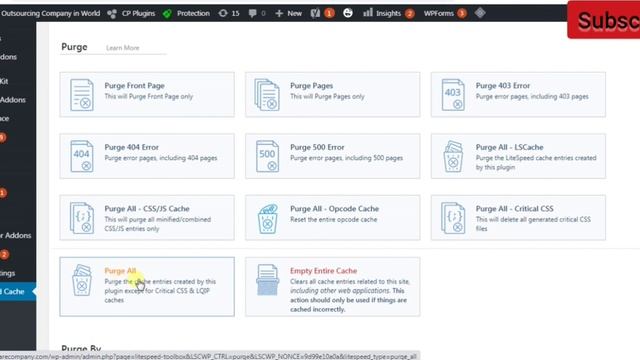Click the Purge section heading
Screen dimensions: 640x360
coord(74,47)
